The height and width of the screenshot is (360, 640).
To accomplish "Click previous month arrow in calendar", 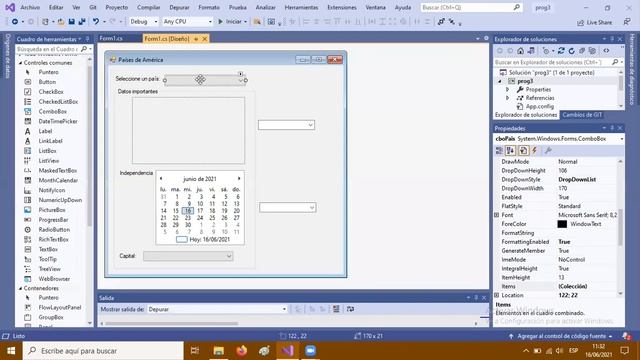I will tap(161, 178).
